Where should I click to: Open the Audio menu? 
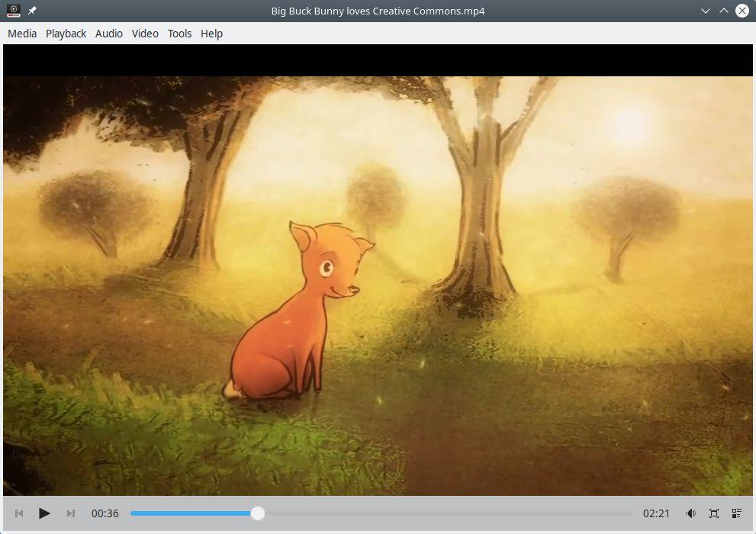tap(109, 34)
